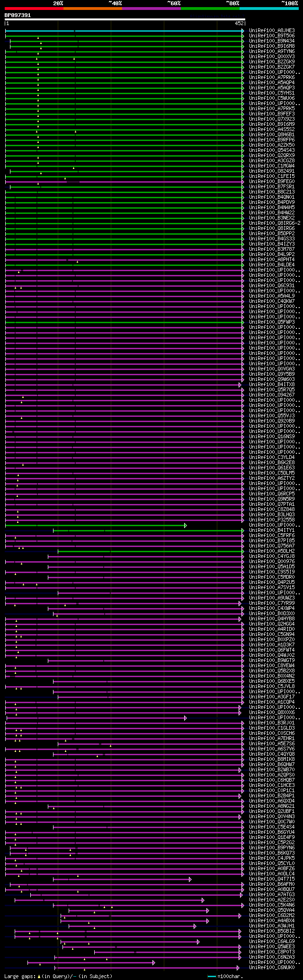Select the UniRef100_A5DLH2 label
303x980 pixels.
[x=272, y=551]
